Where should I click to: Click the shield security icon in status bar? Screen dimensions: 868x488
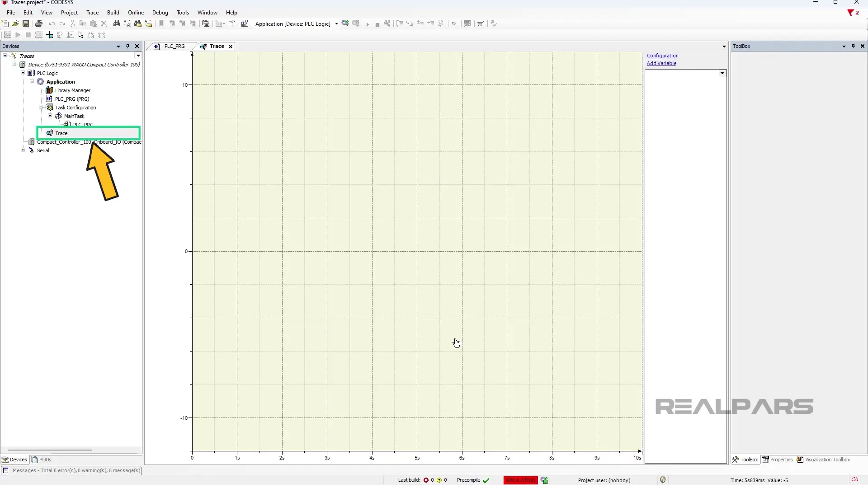coord(663,480)
